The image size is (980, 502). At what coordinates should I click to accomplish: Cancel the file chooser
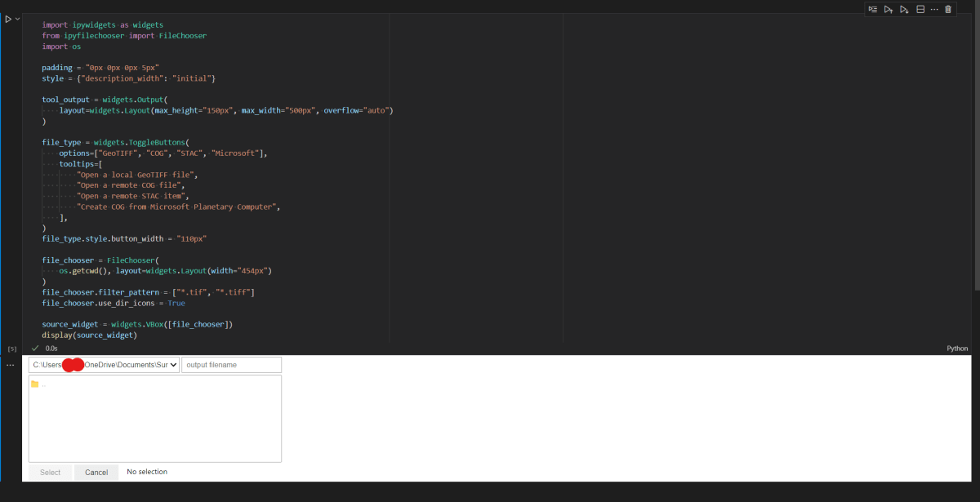96,472
